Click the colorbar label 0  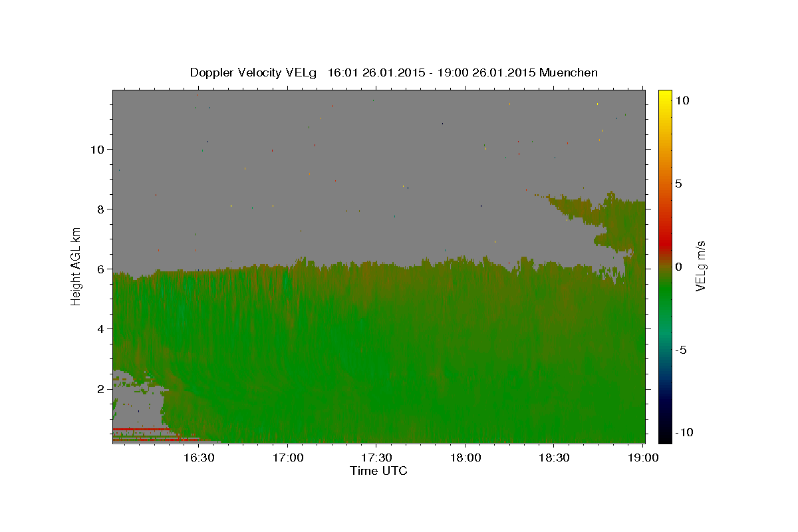pyautogui.click(x=678, y=267)
